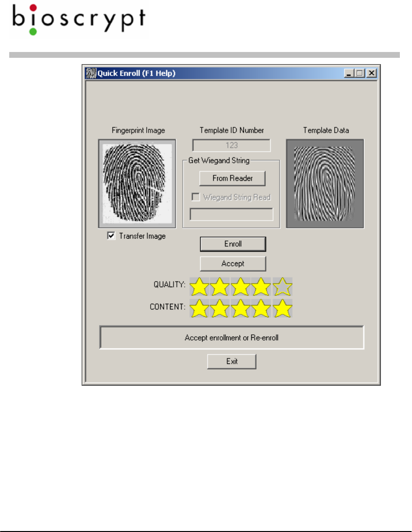The image size is (412, 532).
Task: Minimize the Quick Enroll window
Action: (349, 73)
